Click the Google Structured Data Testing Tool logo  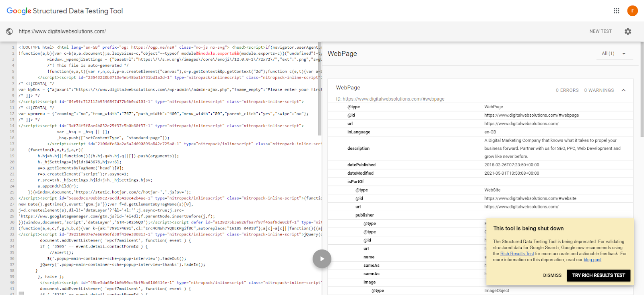point(65,11)
